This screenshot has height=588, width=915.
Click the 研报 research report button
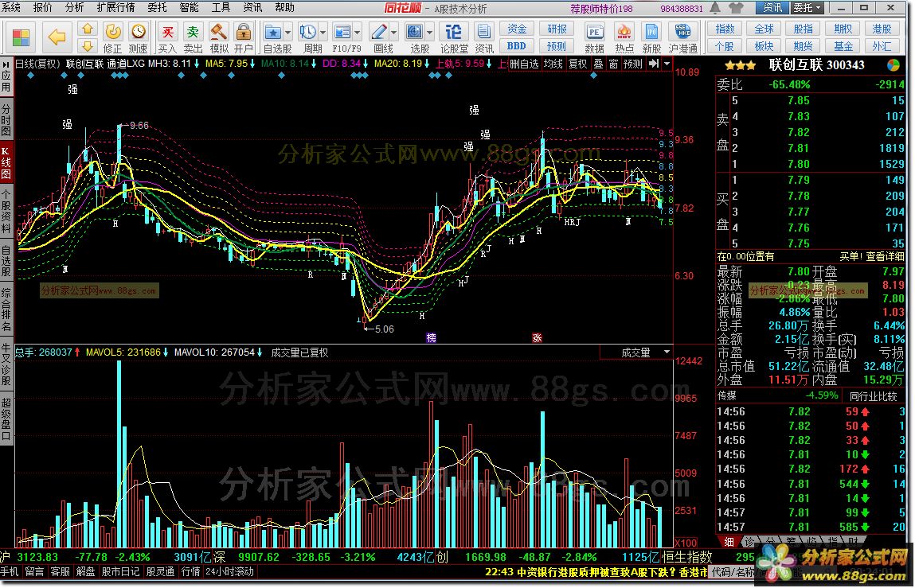(557, 29)
